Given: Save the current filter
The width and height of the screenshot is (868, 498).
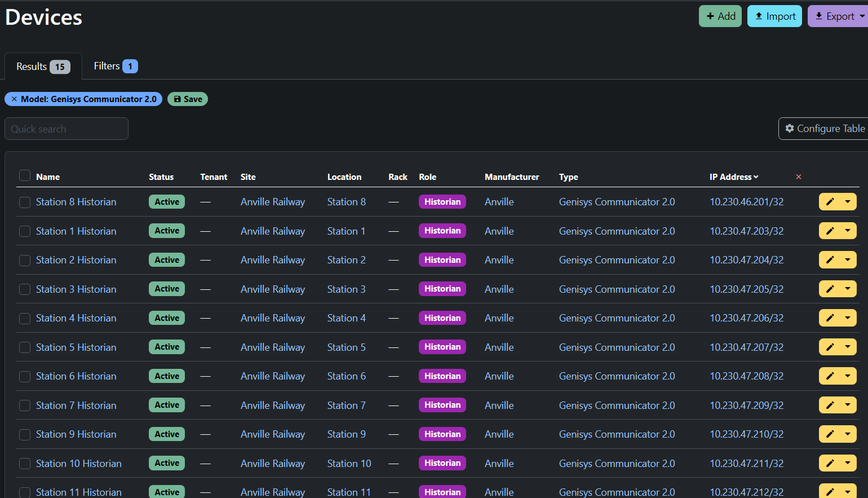Looking at the screenshot, I should tap(188, 99).
